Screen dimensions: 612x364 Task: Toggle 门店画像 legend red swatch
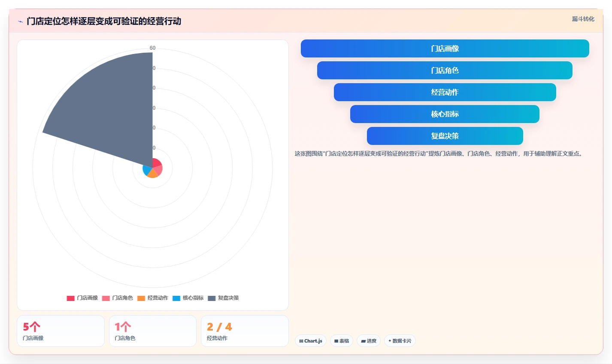click(x=70, y=298)
